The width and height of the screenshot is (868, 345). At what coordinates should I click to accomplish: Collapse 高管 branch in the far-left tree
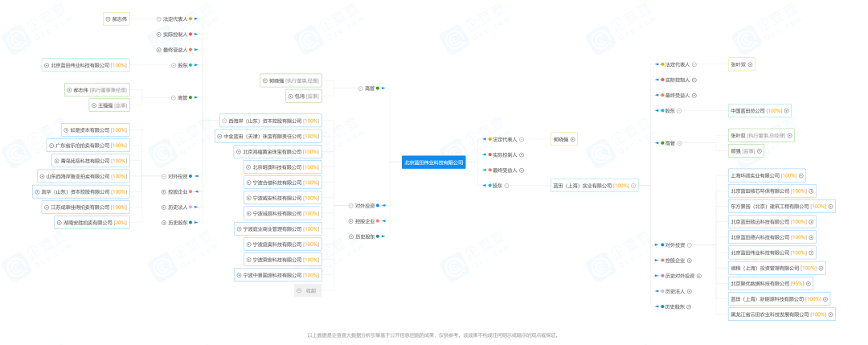click(x=173, y=97)
